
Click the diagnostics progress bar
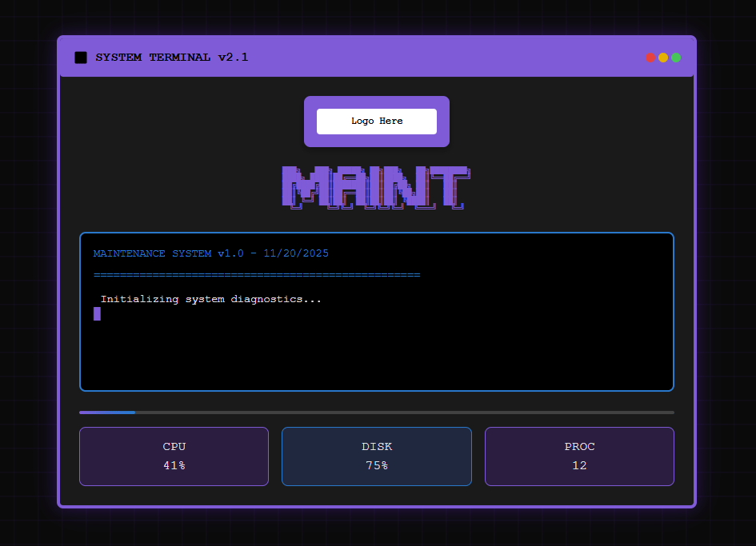pyautogui.click(x=377, y=412)
